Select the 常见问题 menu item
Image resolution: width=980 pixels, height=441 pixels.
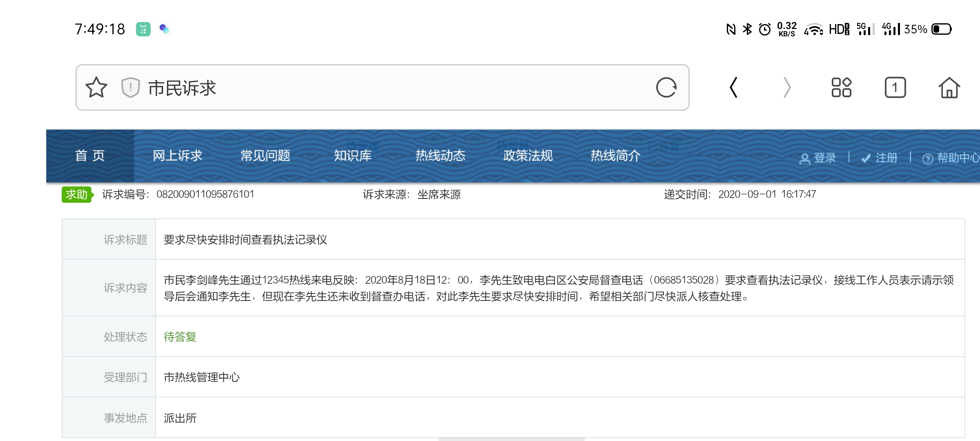[x=265, y=156]
